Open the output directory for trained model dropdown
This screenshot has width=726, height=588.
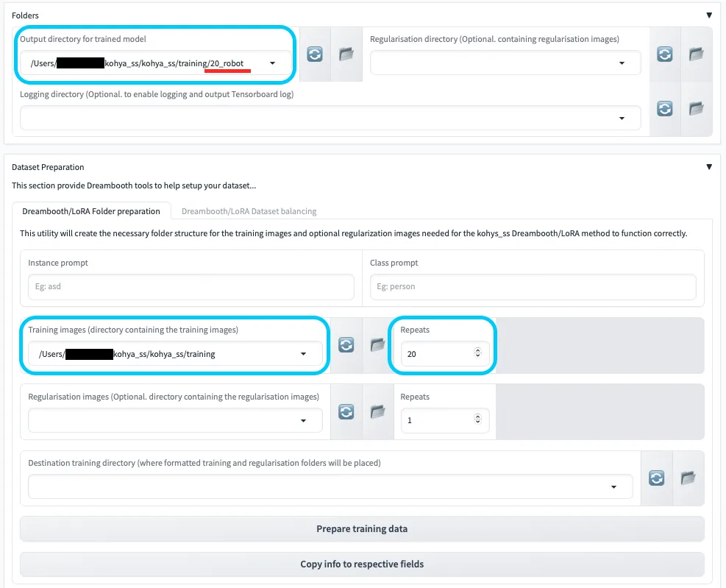[273, 63]
